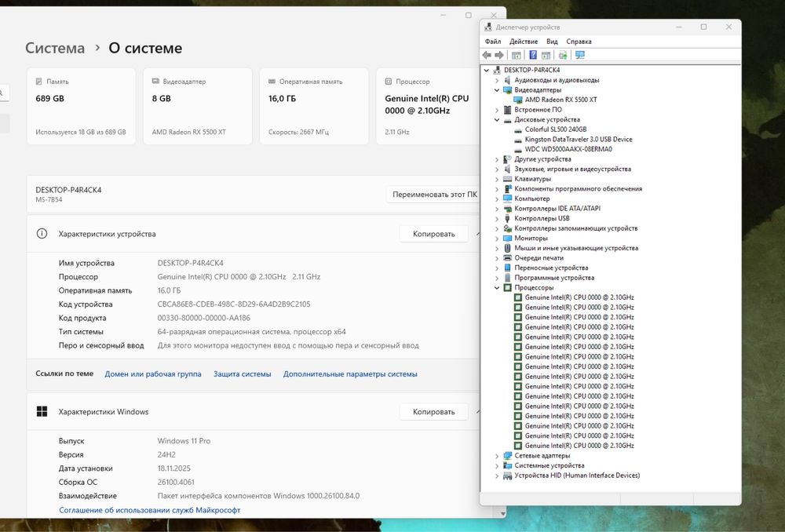The width and height of the screenshot is (785, 532).
Task: Click Переименовать этот ПК button
Action: tap(433, 195)
